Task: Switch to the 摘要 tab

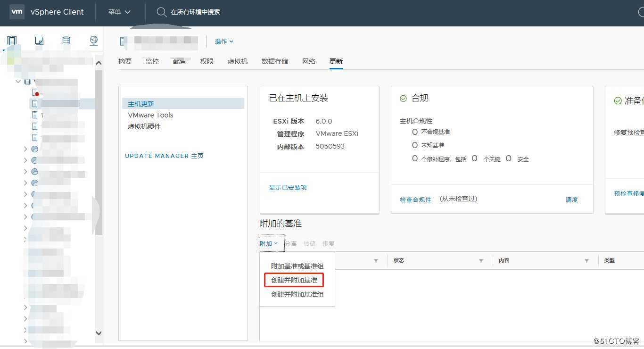Action: pyautogui.click(x=125, y=61)
